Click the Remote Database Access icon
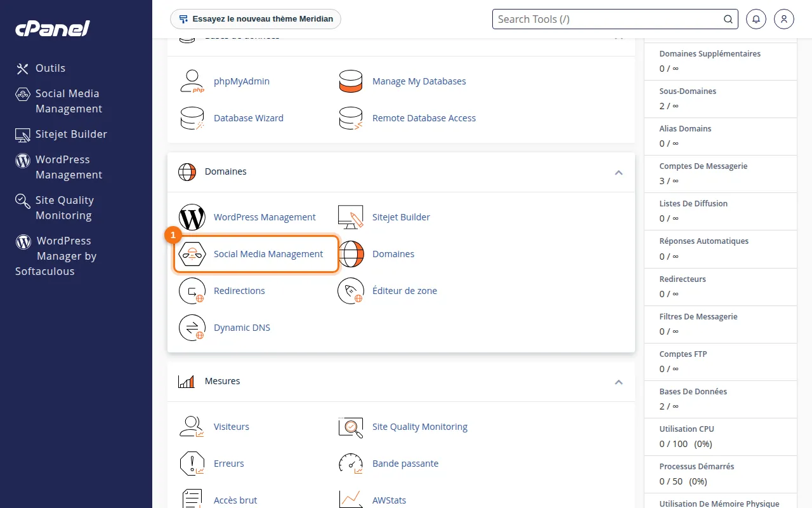Viewport: 812px width, 508px height. pyautogui.click(x=350, y=118)
